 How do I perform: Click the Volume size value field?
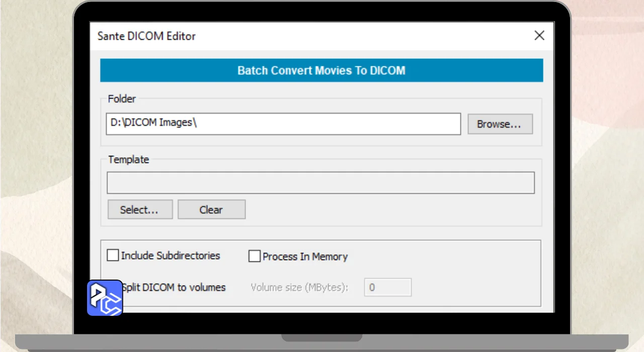click(x=388, y=288)
